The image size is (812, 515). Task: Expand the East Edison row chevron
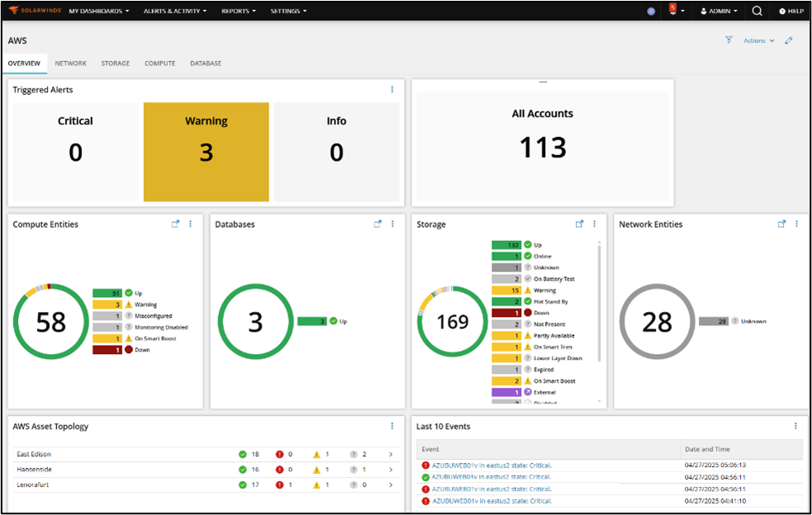click(x=391, y=455)
